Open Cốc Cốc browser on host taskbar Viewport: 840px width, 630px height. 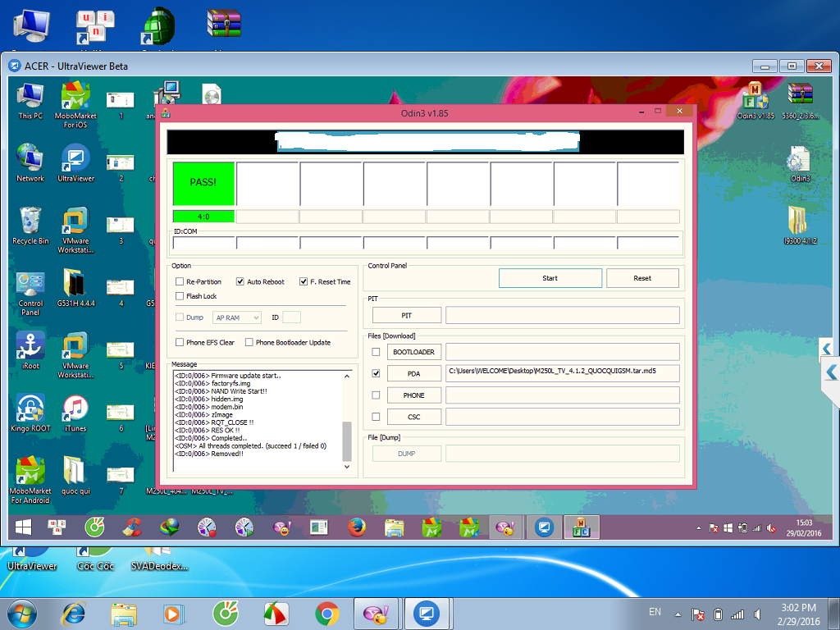point(225,614)
